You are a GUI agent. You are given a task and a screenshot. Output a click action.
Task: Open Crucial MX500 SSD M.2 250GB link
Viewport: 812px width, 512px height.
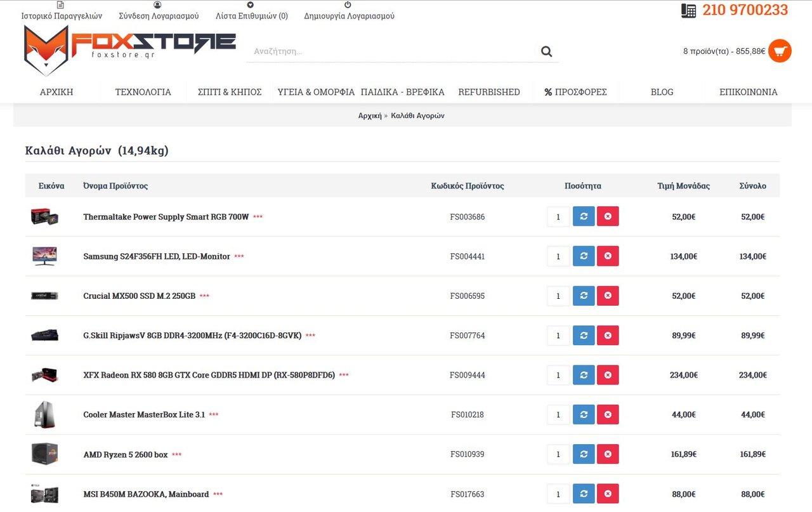tap(139, 296)
